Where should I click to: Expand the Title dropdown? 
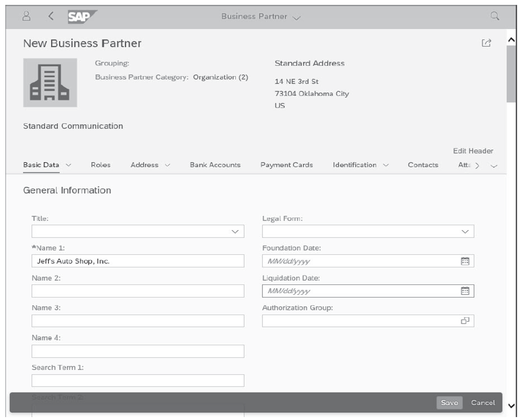pos(235,232)
